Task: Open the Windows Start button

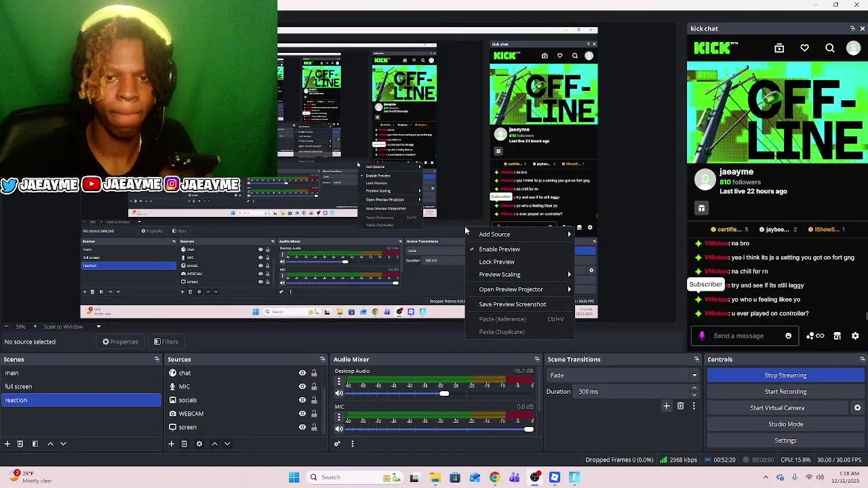Action: click(294, 477)
